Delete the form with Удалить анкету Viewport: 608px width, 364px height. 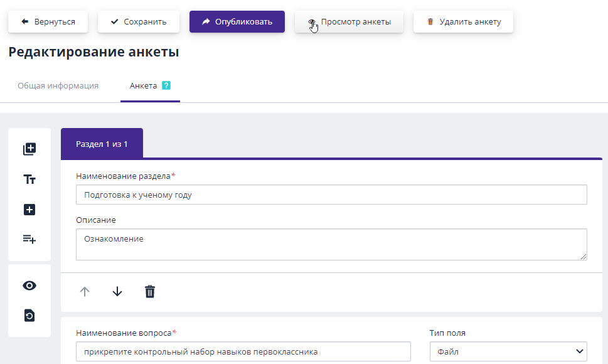click(463, 22)
